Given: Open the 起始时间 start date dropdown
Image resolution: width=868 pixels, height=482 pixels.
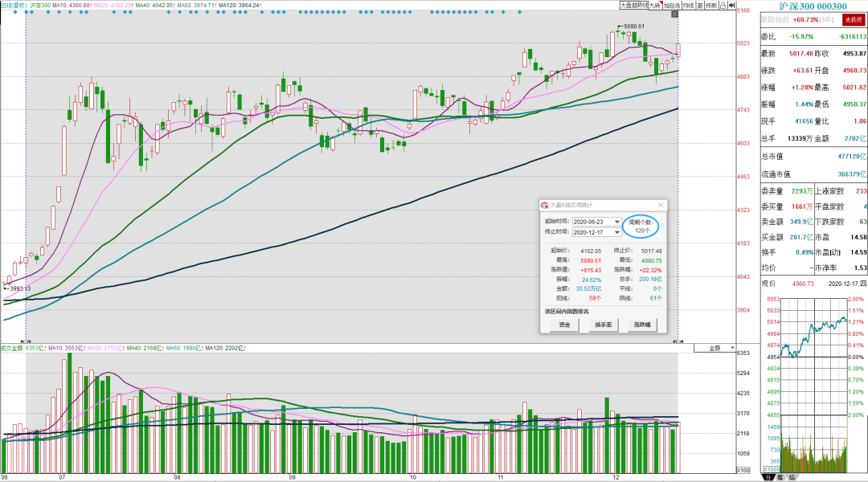Looking at the screenshot, I should point(617,222).
